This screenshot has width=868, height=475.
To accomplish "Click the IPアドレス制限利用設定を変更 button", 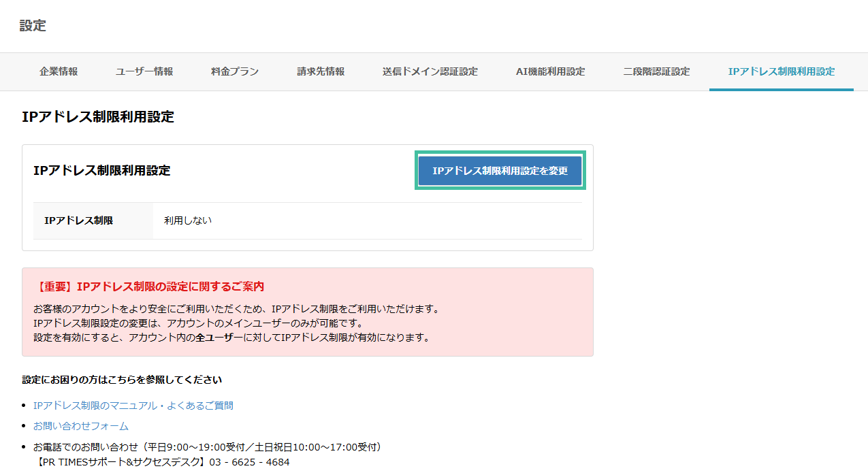I will click(x=500, y=171).
